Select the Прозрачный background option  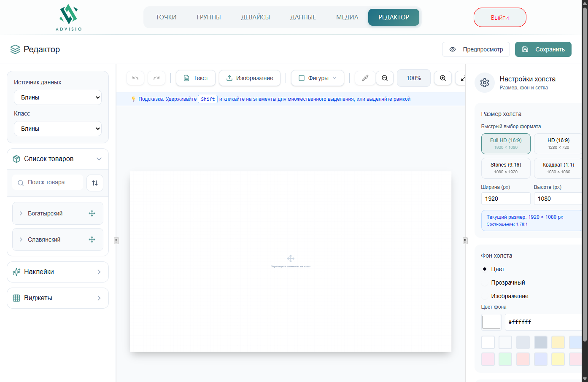pyautogui.click(x=485, y=283)
